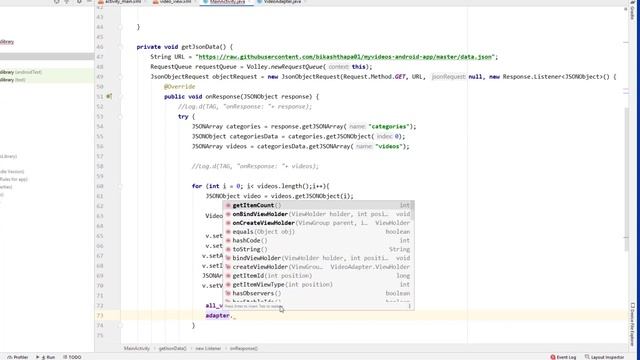Click the project panel expand/collapse all icon
Image resolution: width=640 pixels, height=360 pixels.
coord(67,2)
